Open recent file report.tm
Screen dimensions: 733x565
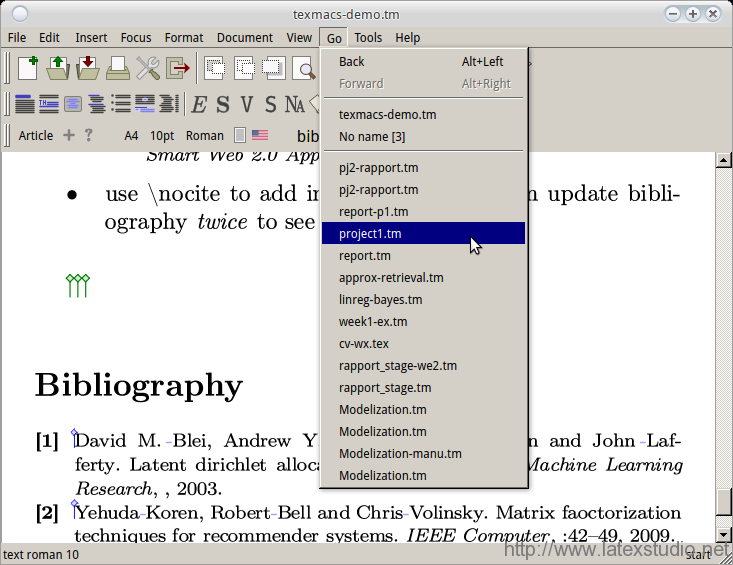coord(424,256)
